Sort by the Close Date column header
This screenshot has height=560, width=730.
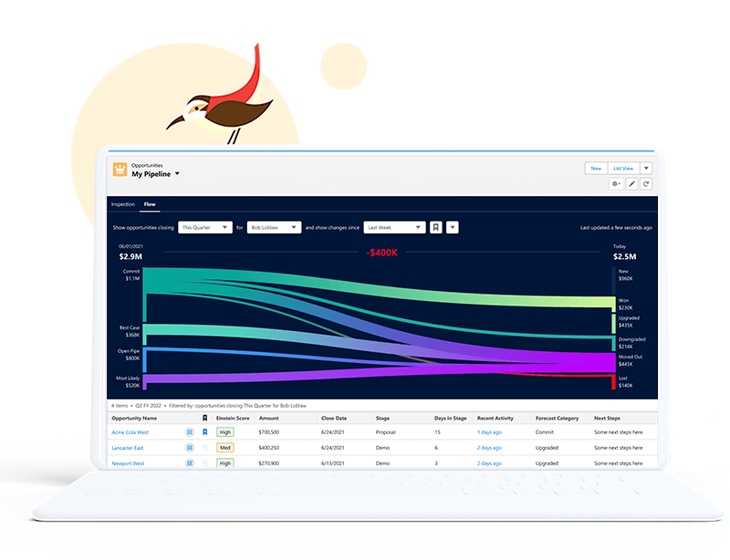click(334, 418)
